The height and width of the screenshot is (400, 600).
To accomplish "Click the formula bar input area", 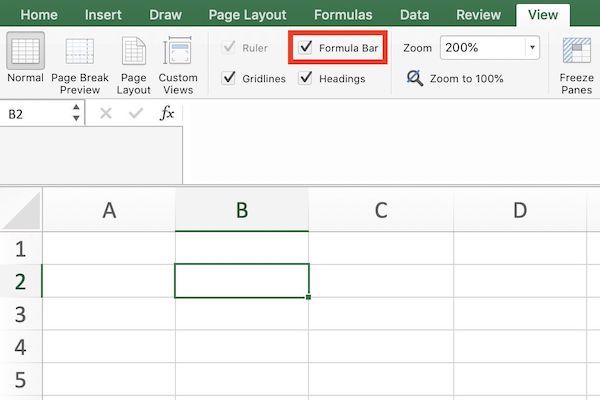I will 391,142.
